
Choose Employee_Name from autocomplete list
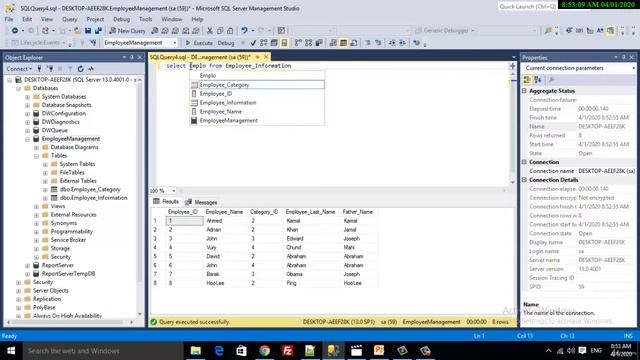(258, 111)
